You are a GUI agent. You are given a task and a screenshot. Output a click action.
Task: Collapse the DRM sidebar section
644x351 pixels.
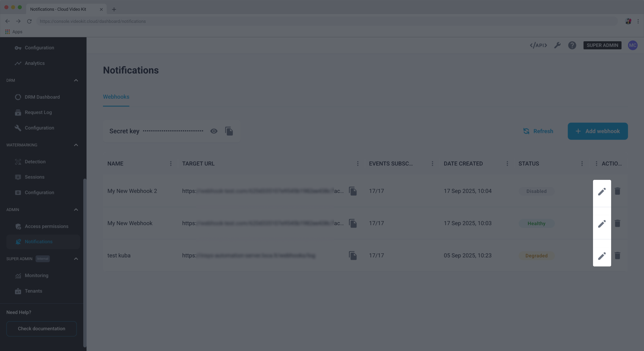coord(76,81)
